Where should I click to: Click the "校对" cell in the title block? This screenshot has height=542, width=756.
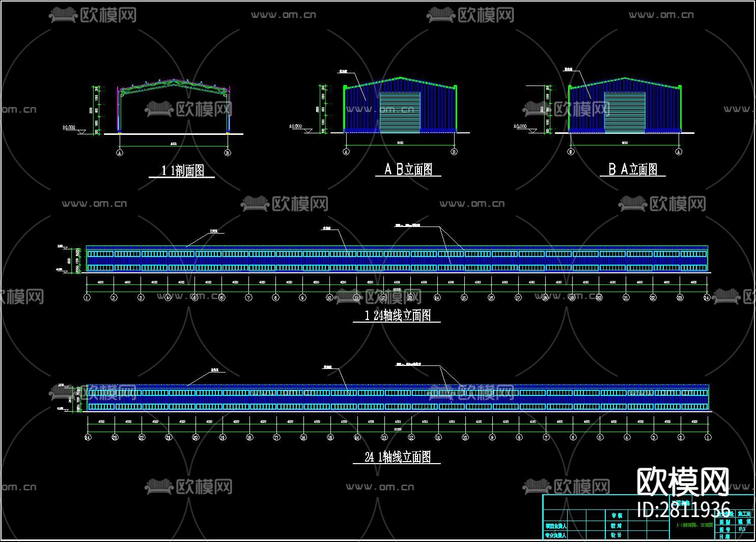616,526
